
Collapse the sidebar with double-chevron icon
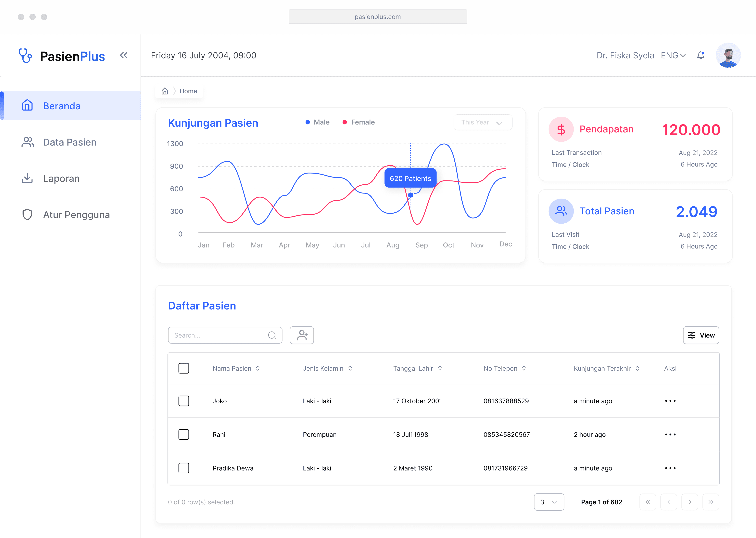click(123, 55)
